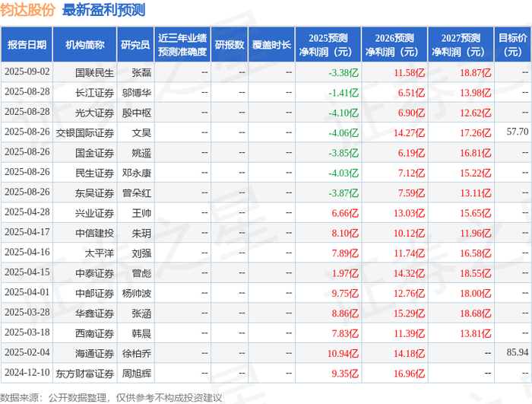This screenshot has width=532, height=404.
Task: Click the 近三年业绩预测准确度 header
Action: tap(182, 45)
